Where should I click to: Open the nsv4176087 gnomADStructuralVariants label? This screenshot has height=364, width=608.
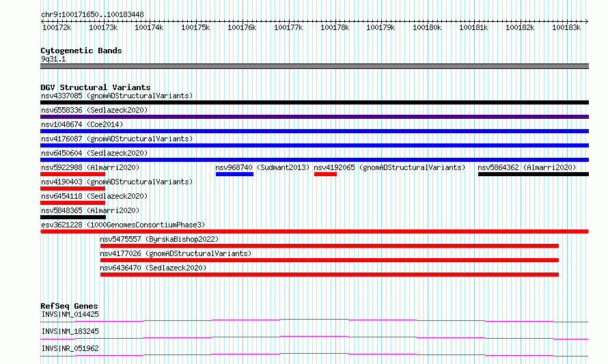[x=117, y=139]
